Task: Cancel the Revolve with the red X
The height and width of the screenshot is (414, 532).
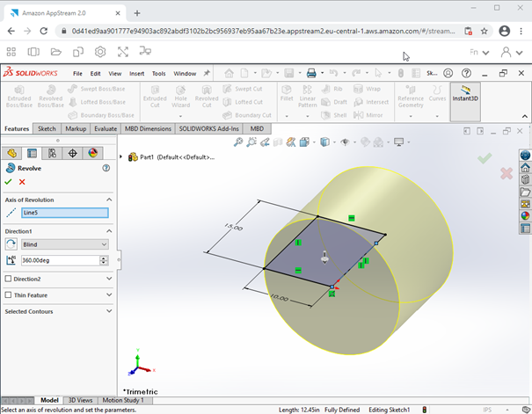Action: tap(22, 182)
